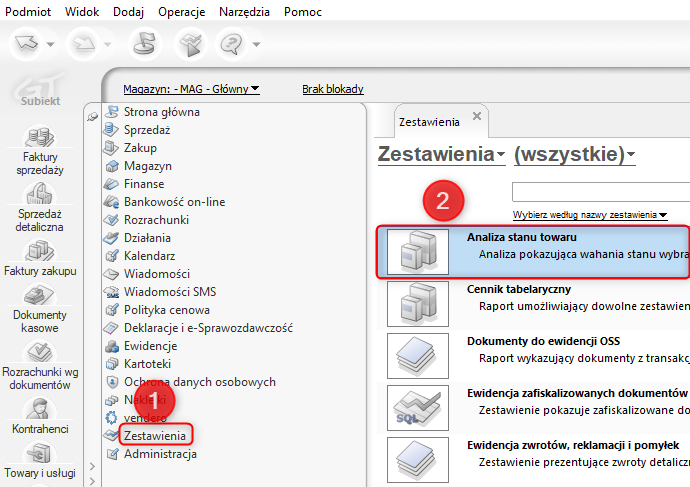
Task: Open the Operacje menu
Action: tap(181, 11)
